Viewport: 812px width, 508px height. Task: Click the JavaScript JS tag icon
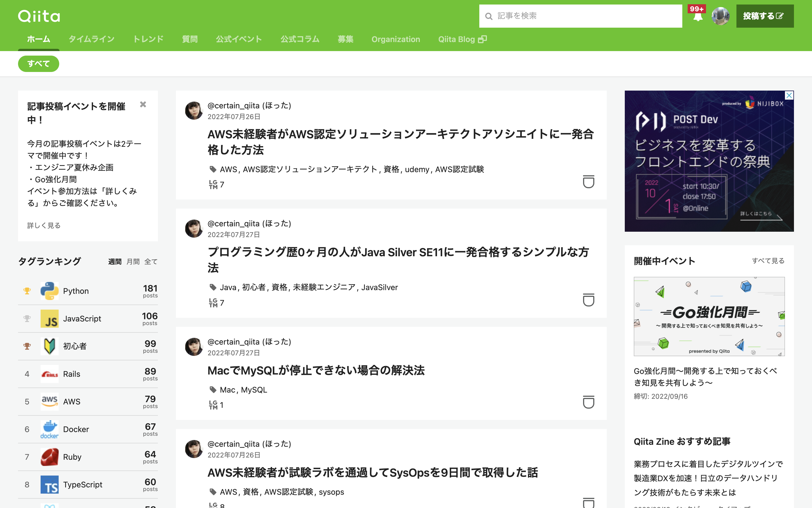coord(49,319)
